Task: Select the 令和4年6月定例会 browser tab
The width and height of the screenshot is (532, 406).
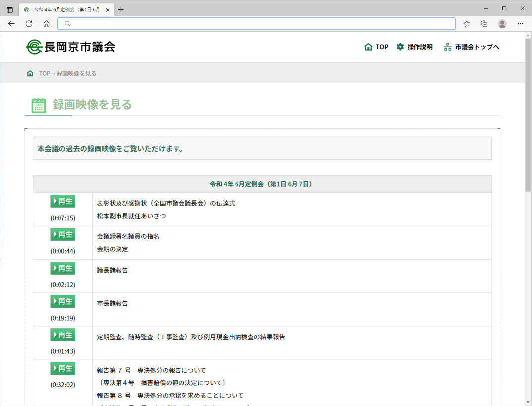Action: coord(67,10)
